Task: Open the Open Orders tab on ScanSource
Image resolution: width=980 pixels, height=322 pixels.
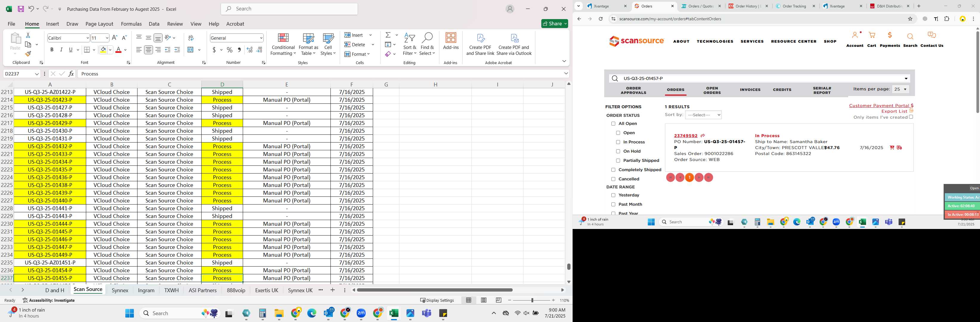Action: pos(712,90)
